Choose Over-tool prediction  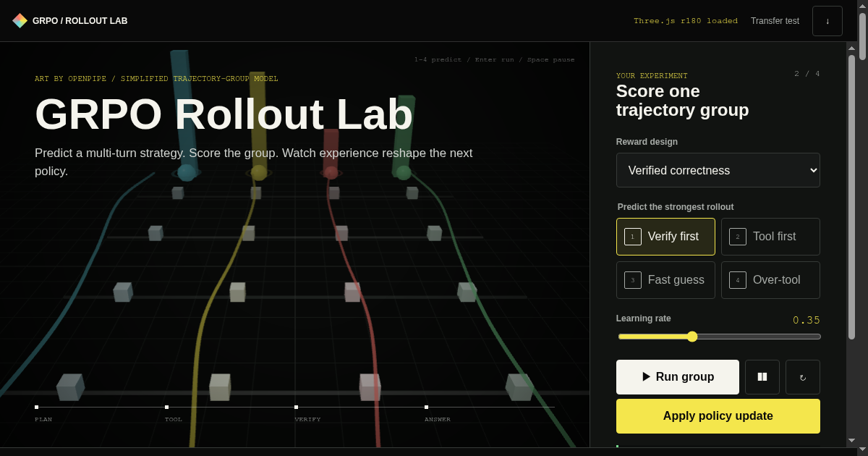[770, 280]
